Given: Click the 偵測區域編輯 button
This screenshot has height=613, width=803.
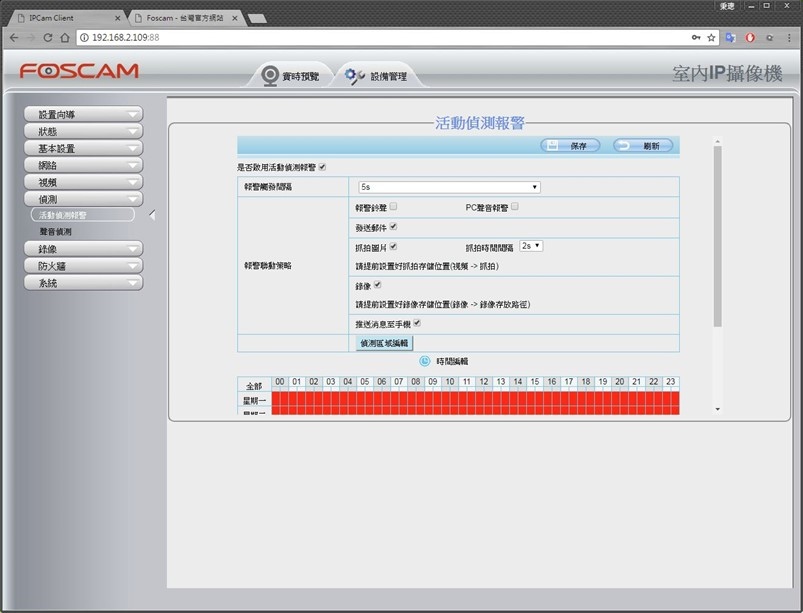Looking at the screenshot, I should tap(384, 343).
